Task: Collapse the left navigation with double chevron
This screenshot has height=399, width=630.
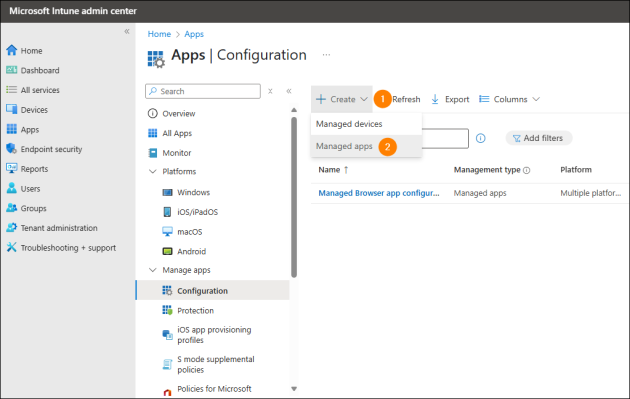Action: point(127,31)
